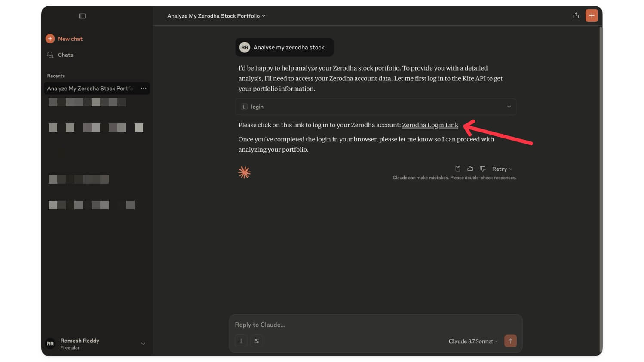Open the Claude 3.7 Sonnet model selector
Viewport: 644px width, 362px height.
[x=473, y=341]
